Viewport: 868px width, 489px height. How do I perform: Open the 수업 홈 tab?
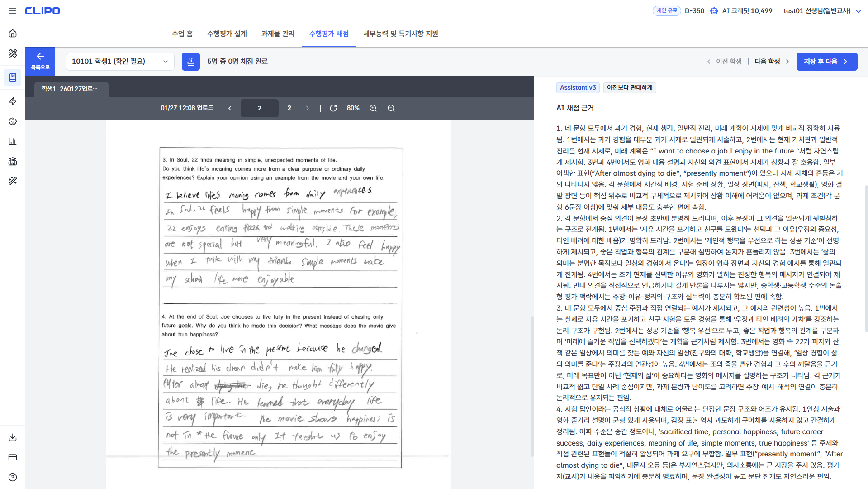click(182, 34)
